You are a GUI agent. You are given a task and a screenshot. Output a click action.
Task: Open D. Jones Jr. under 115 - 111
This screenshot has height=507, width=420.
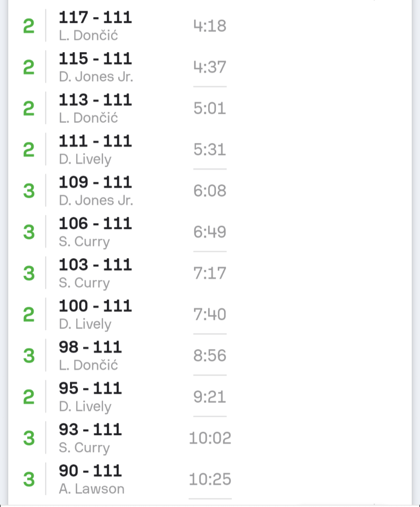click(96, 77)
